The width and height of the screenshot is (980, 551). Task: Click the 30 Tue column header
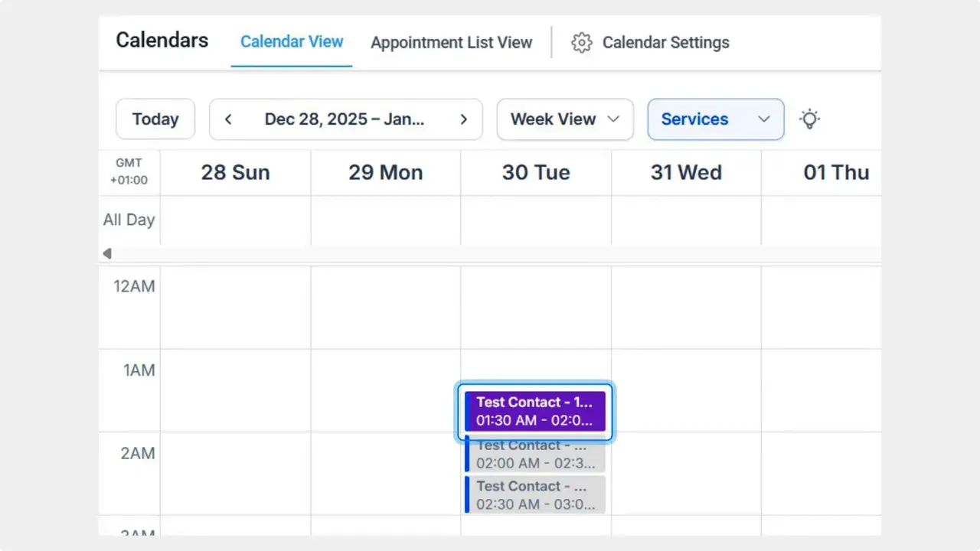[535, 172]
